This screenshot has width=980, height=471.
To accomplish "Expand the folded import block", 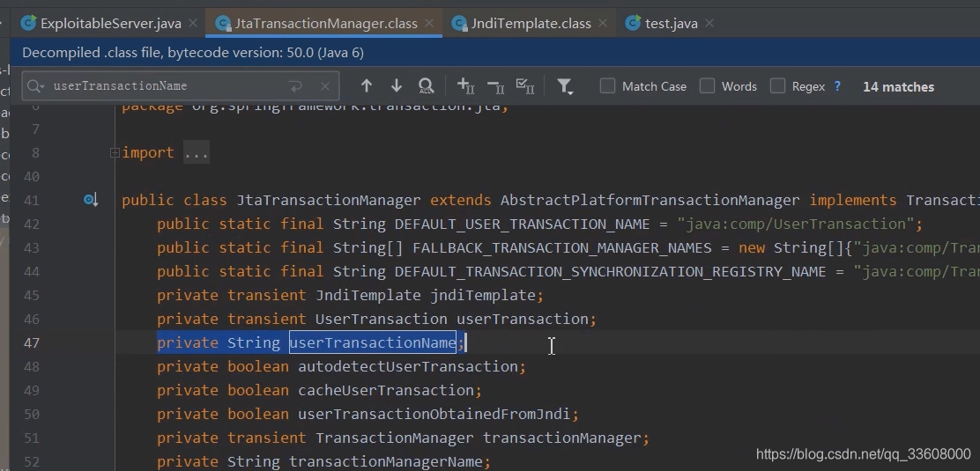I will click(115, 152).
